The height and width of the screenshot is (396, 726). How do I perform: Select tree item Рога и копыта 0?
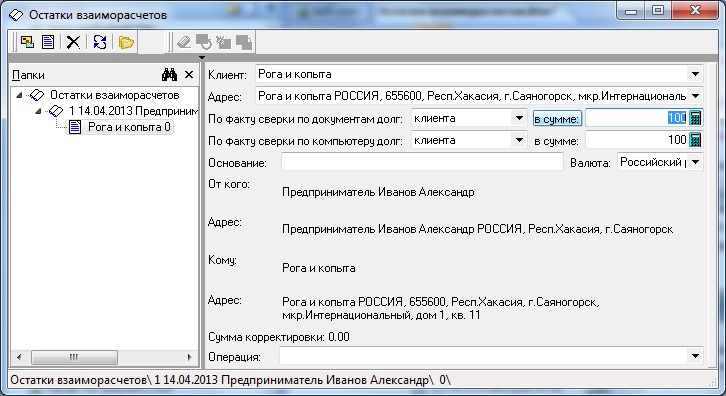coord(129,127)
